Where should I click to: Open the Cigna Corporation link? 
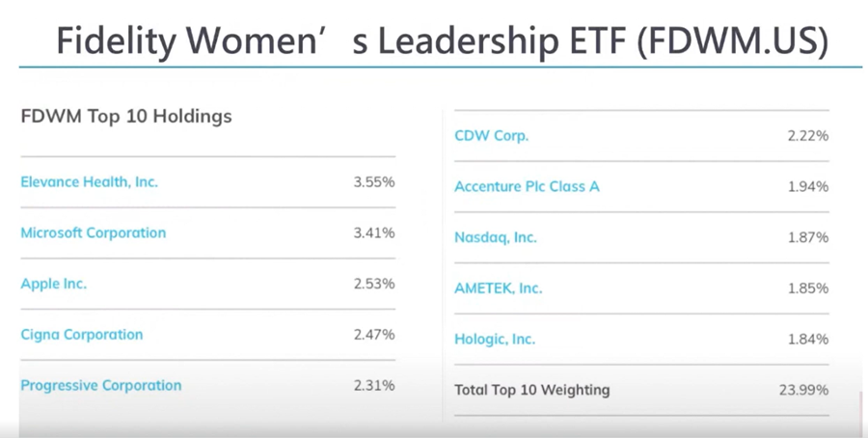click(81, 335)
